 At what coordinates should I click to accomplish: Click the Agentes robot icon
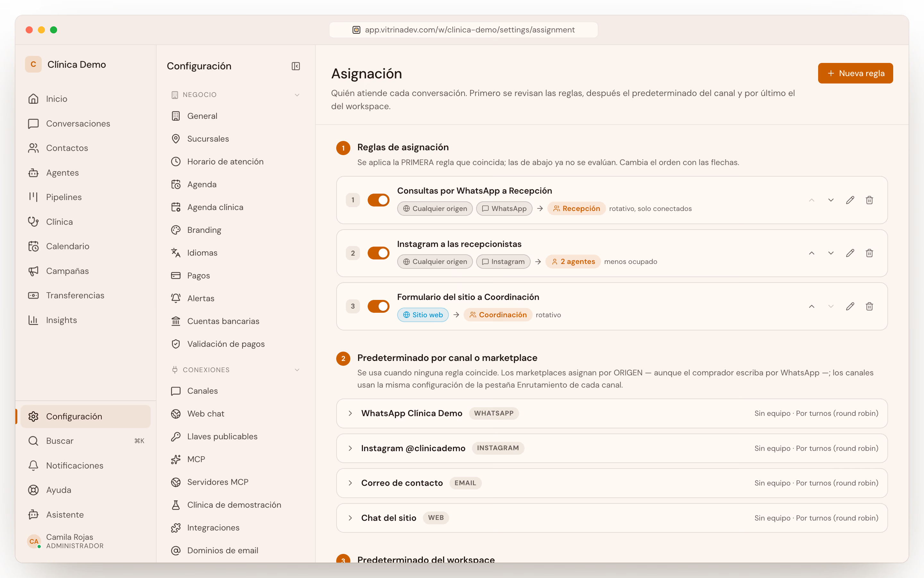tap(33, 173)
